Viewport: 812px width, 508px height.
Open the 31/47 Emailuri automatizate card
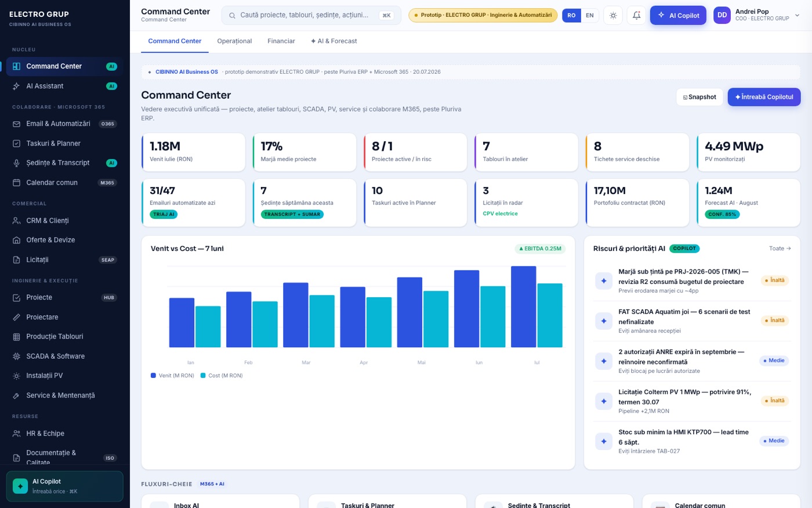[x=193, y=202]
